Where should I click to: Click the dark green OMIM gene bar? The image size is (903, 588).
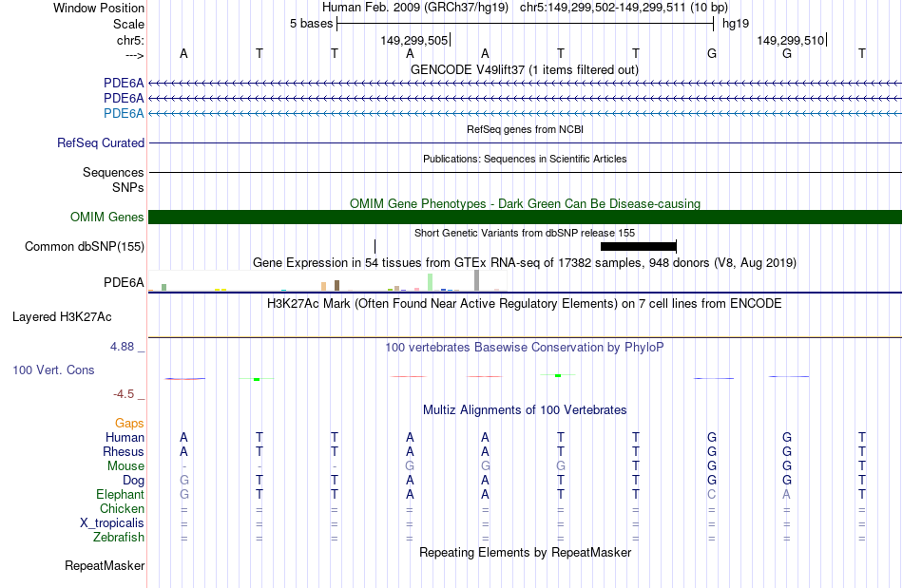[x=525, y=217]
